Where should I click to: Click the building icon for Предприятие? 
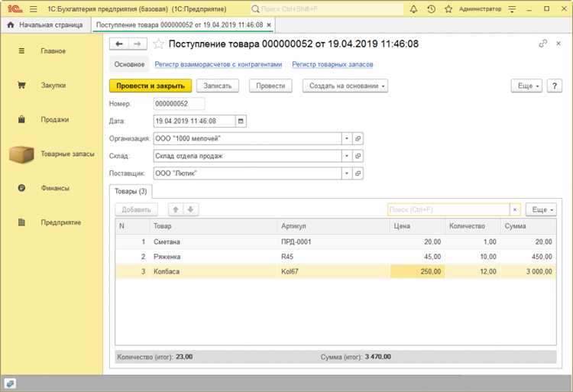21,222
